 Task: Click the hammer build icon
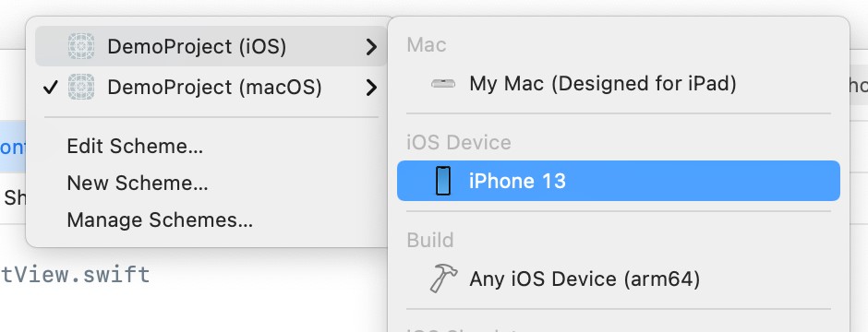[x=443, y=278]
